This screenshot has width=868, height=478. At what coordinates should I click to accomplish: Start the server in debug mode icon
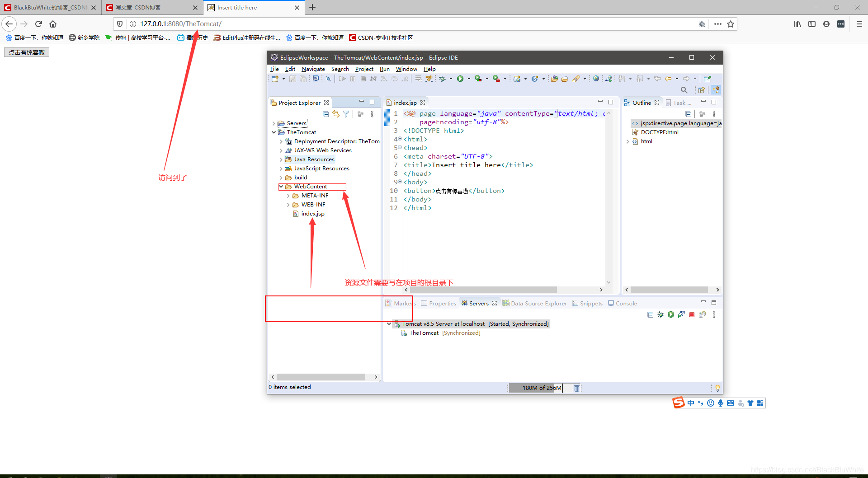pyautogui.click(x=660, y=314)
